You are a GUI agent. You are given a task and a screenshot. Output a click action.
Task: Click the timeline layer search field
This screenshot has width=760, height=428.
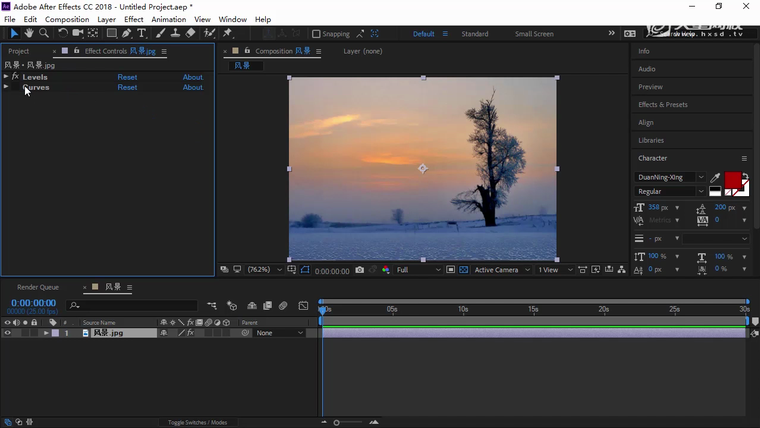tap(132, 305)
